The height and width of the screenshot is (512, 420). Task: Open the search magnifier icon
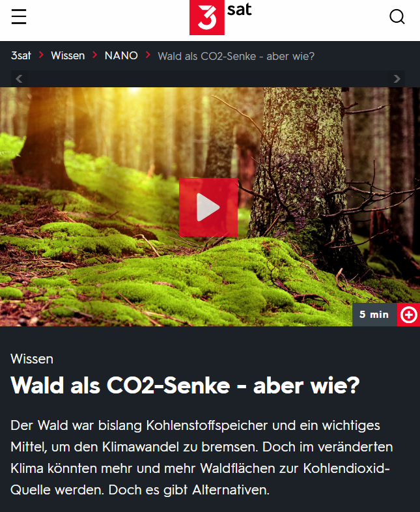tap(397, 17)
